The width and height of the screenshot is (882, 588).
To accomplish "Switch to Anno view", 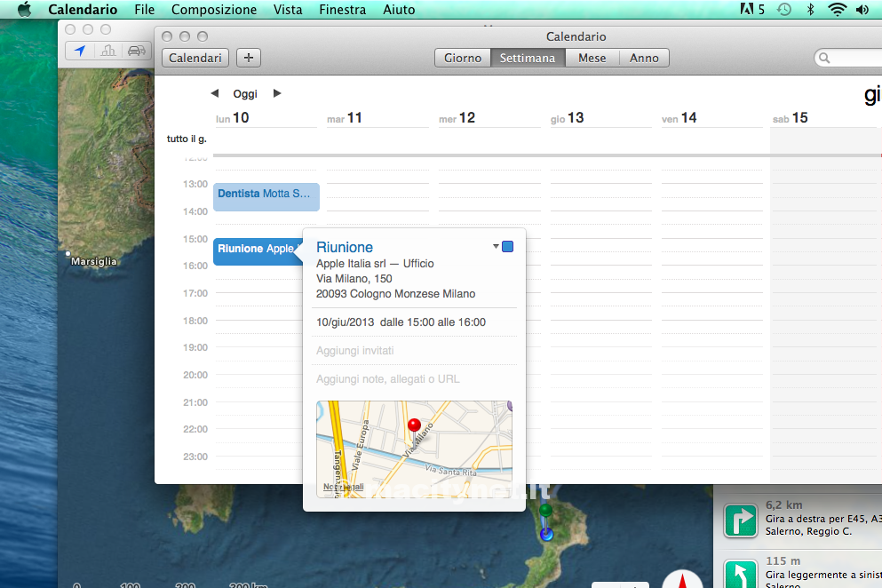I will pos(644,58).
